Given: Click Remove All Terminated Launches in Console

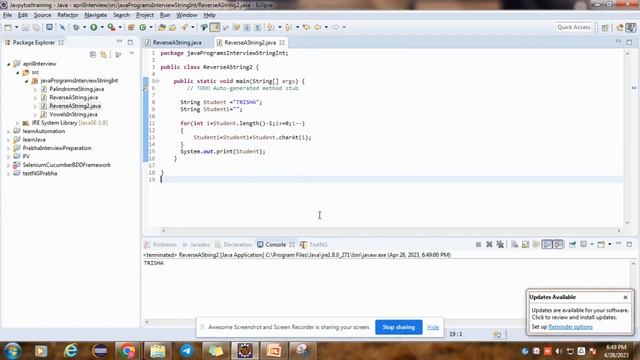Looking at the screenshot, I should (x=500, y=244).
